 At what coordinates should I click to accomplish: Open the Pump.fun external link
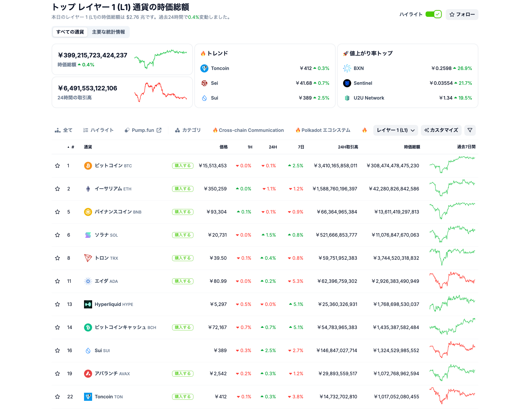pos(143,130)
